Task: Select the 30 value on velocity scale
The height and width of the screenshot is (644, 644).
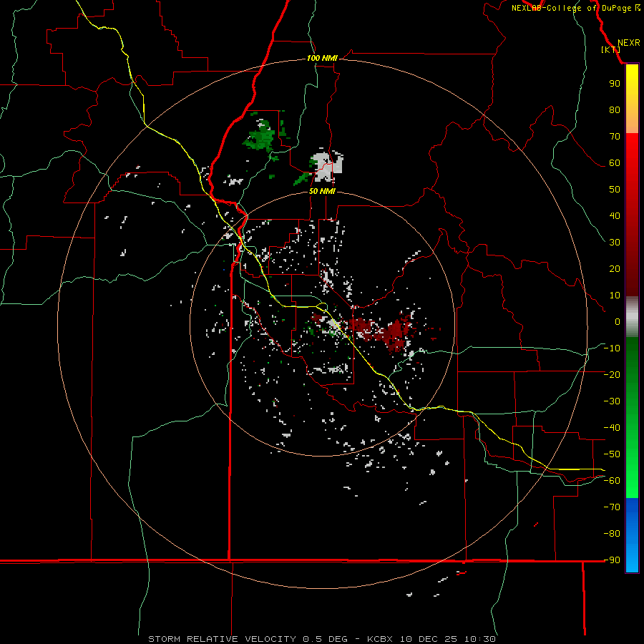Action: (615, 243)
